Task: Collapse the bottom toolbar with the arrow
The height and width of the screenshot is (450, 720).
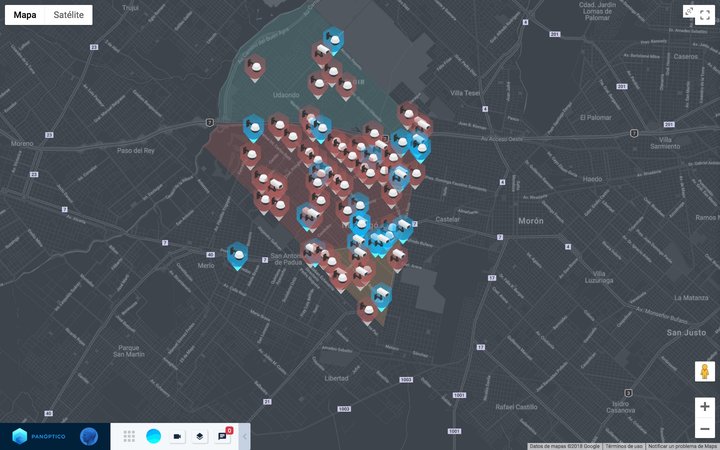Action: click(x=245, y=436)
